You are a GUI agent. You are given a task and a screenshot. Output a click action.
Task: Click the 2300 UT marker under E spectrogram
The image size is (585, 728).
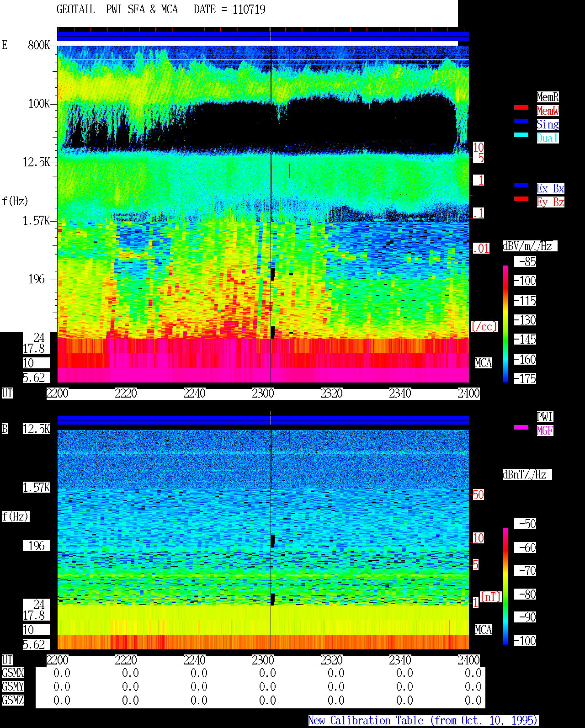[x=263, y=393]
